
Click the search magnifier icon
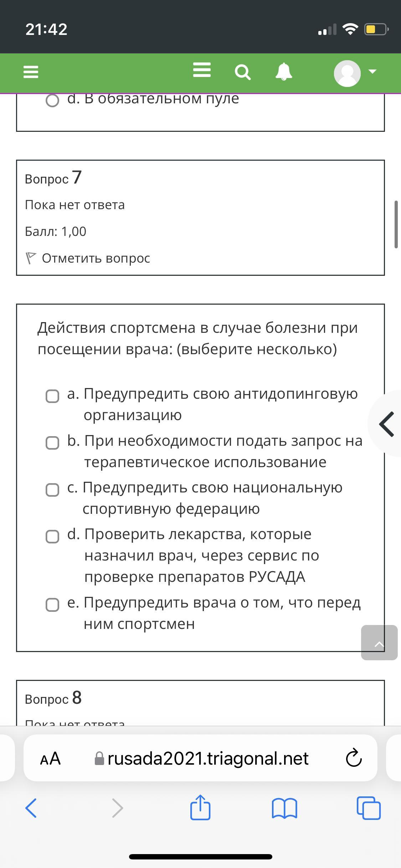pos(243,72)
